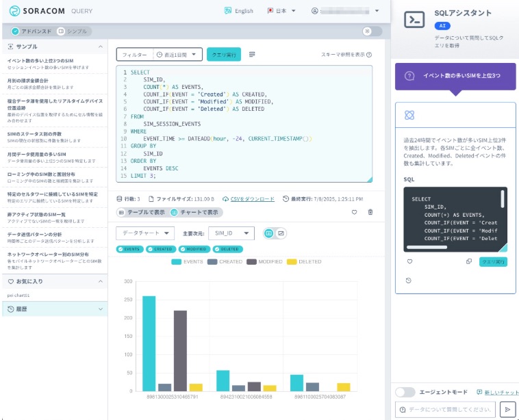Image resolution: width=519 pixels, height=420 pixels.
Task: Enable エージェントモード toggle
Action: (405, 392)
